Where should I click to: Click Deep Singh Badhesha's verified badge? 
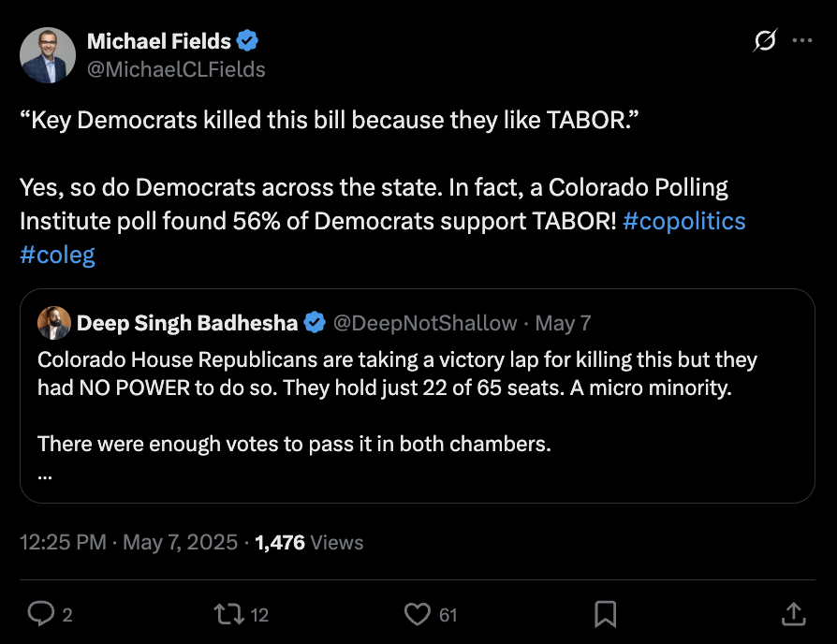[x=315, y=323]
